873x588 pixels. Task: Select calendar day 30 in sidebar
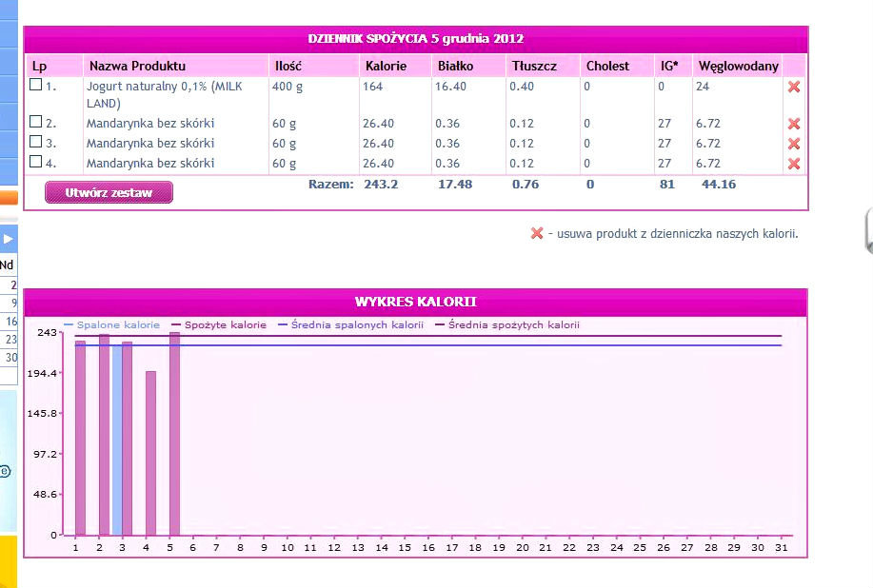11,358
